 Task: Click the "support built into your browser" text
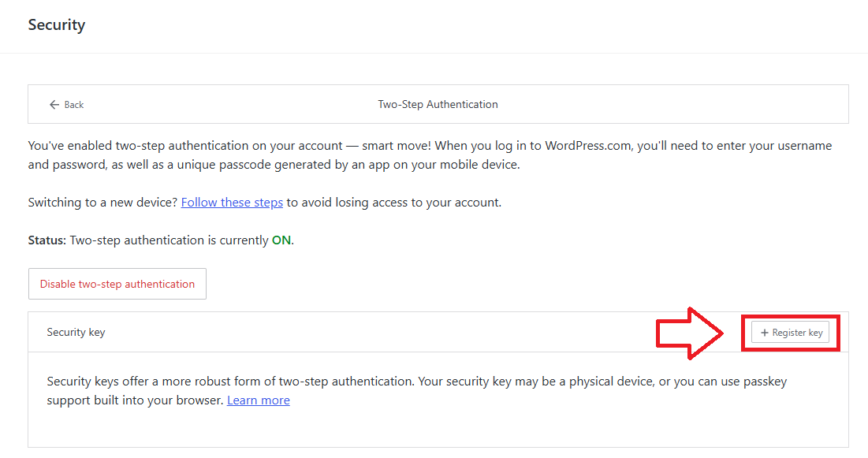(x=135, y=400)
